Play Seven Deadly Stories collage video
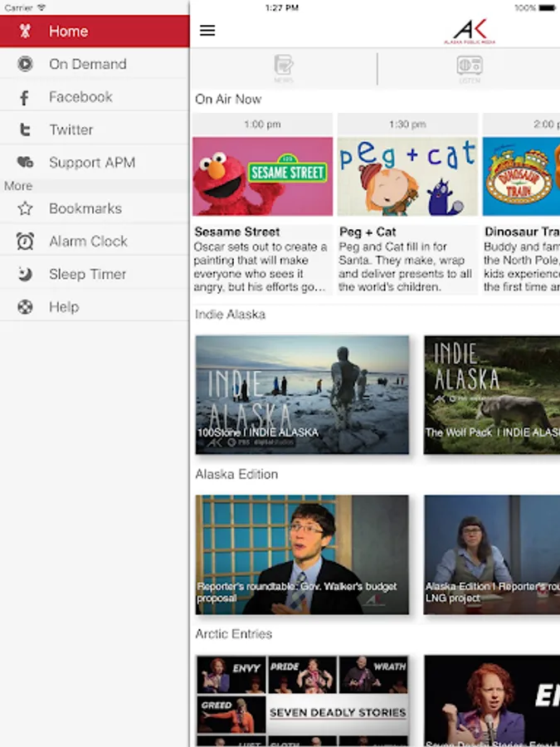 click(x=302, y=701)
